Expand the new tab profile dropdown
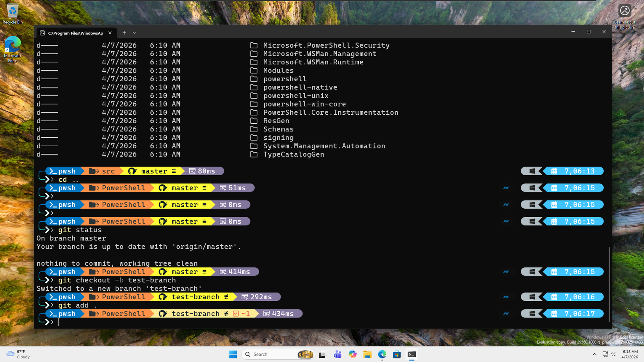The height and width of the screenshot is (362, 644). click(x=134, y=33)
